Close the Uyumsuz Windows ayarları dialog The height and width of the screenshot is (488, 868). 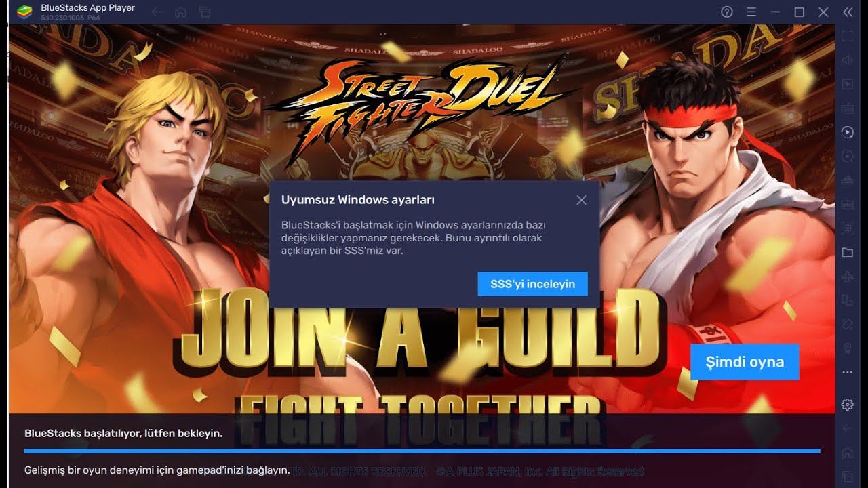(x=581, y=200)
